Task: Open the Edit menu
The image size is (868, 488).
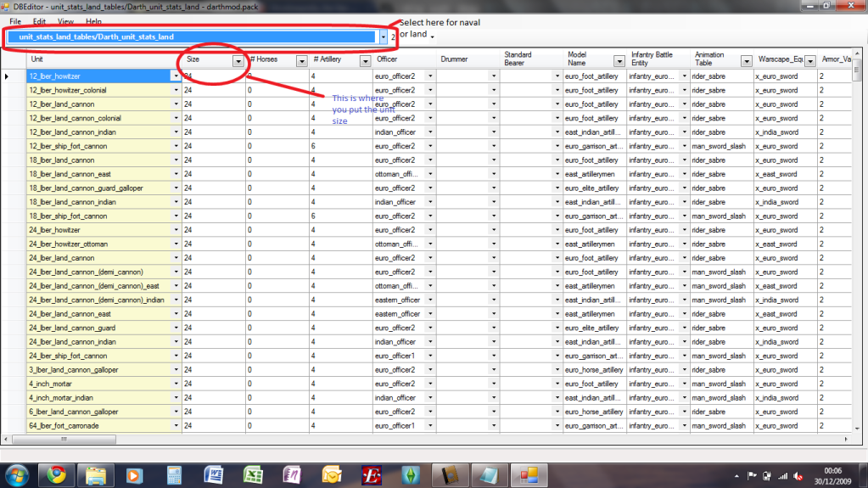Action: (x=40, y=21)
